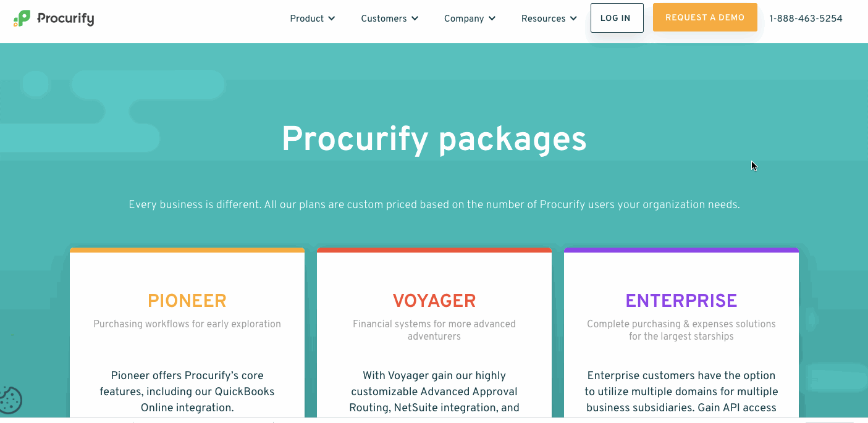This screenshot has height=423, width=868.
Task: Click the purple bar atop Enterprise card
Action: coord(681,250)
